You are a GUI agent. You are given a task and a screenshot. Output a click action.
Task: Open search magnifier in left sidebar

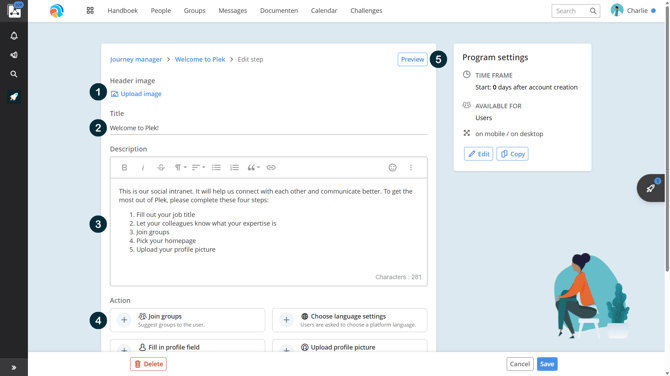coord(14,74)
